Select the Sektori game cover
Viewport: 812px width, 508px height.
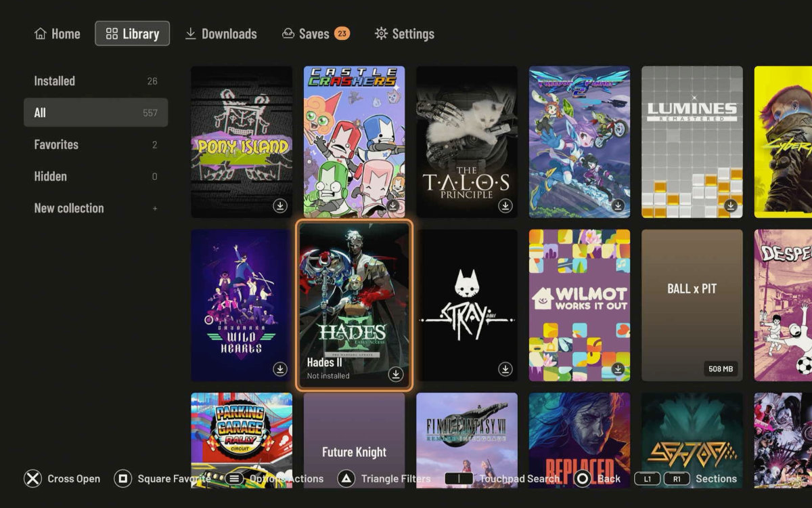(692, 440)
